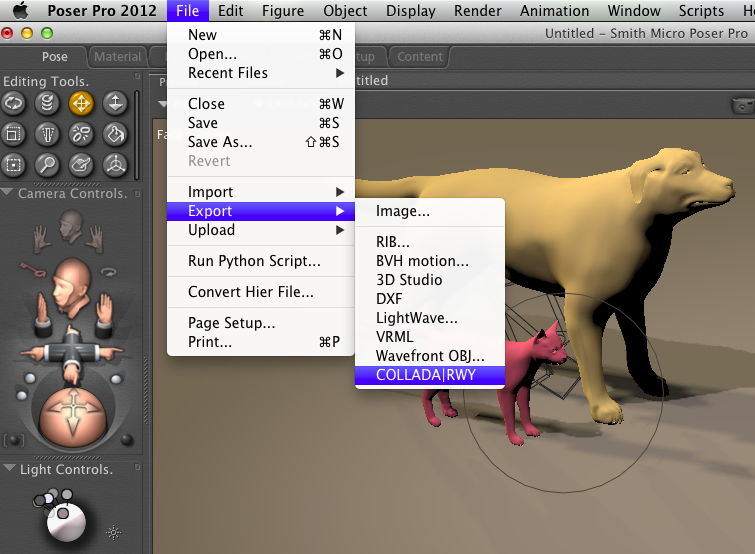The height and width of the screenshot is (554, 755).
Task: Select the Direct Manipulation tool
Action: click(x=115, y=165)
